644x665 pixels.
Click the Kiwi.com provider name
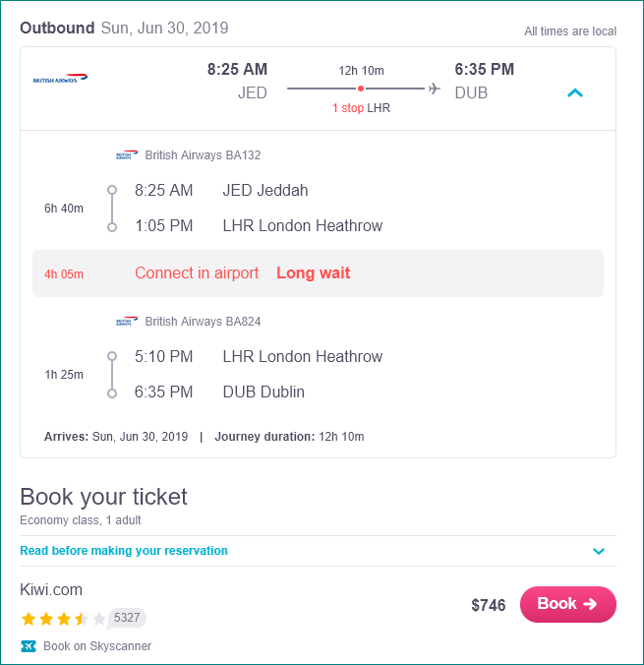tap(51, 590)
